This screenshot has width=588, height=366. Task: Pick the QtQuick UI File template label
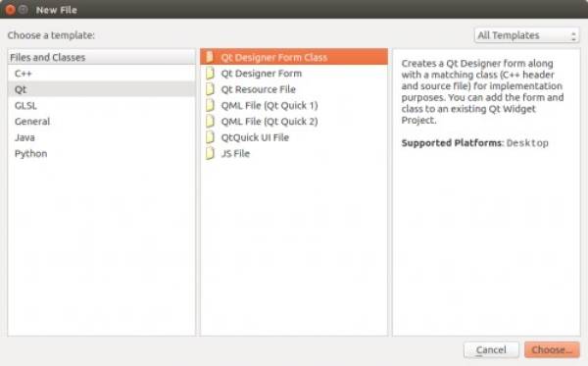point(255,137)
